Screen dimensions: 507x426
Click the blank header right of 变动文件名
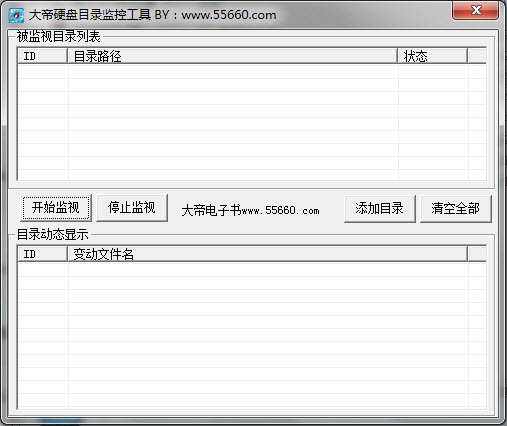click(477, 254)
